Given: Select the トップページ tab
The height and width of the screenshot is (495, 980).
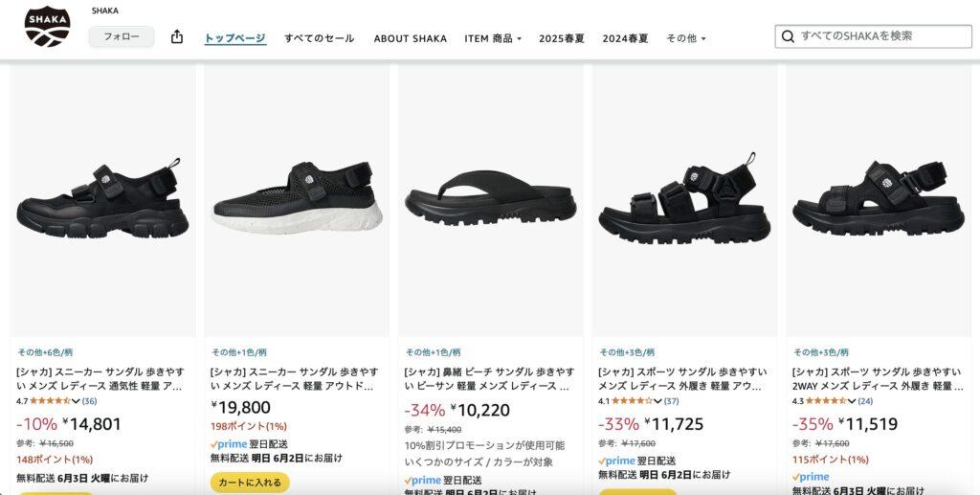Looking at the screenshot, I should [x=235, y=38].
